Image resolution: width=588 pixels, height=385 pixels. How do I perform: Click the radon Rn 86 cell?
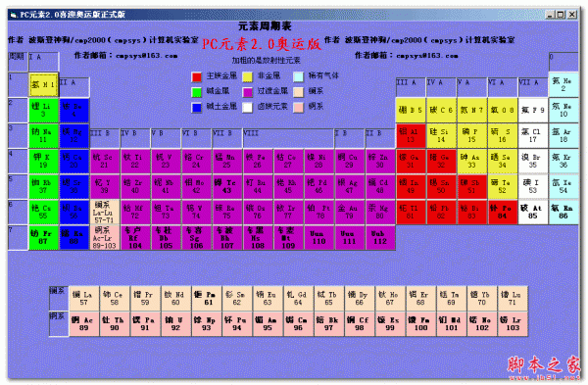(x=563, y=213)
